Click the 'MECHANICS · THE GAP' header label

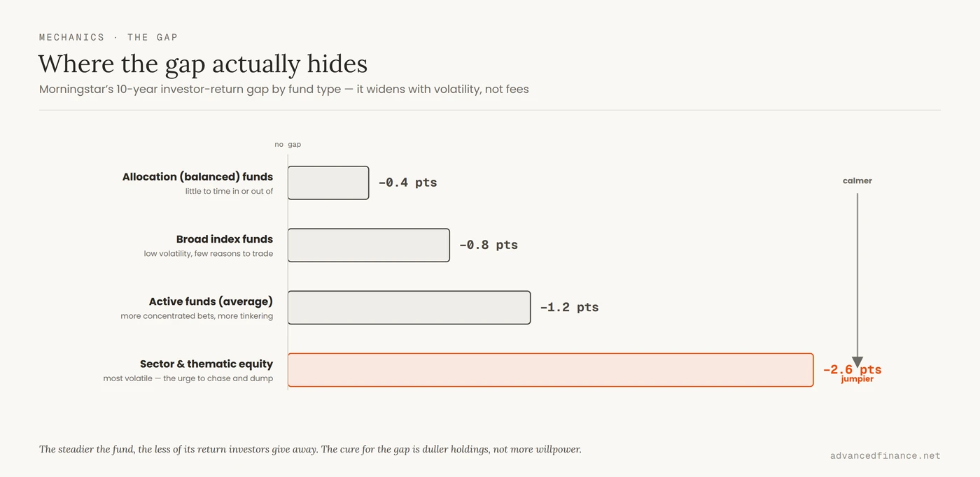click(x=108, y=37)
